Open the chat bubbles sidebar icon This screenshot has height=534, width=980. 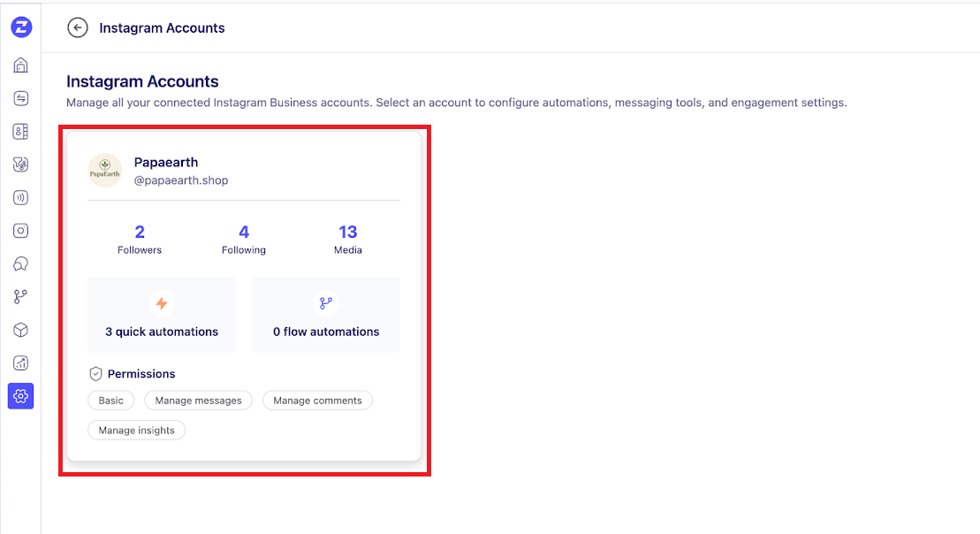(x=21, y=264)
